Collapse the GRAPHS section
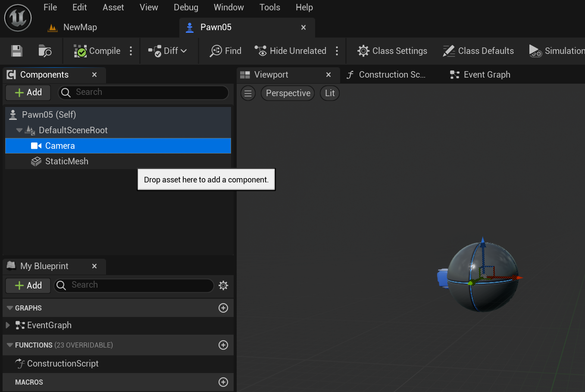 [x=10, y=308]
